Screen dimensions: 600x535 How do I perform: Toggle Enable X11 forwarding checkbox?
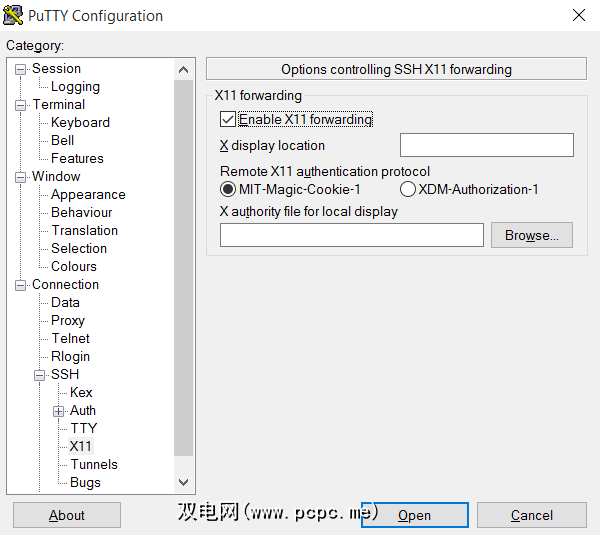(228, 119)
